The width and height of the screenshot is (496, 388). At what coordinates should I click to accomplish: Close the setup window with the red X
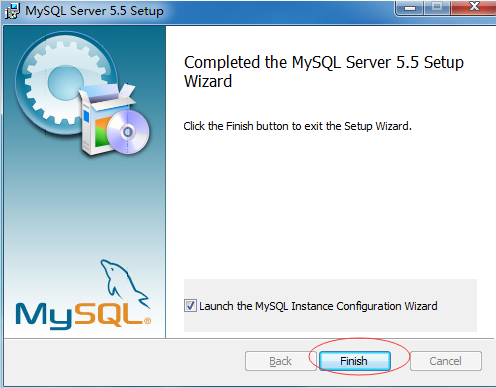pyautogui.click(x=474, y=7)
